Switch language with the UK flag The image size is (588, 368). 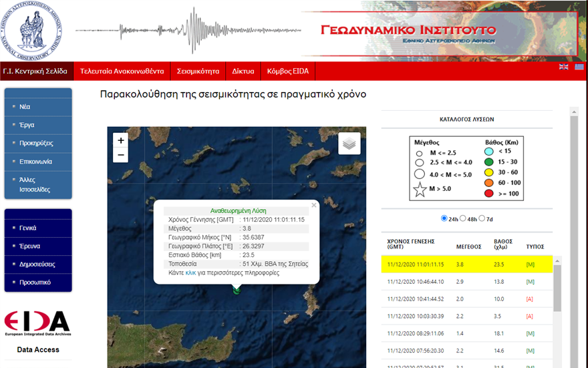click(x=563, y=67)
